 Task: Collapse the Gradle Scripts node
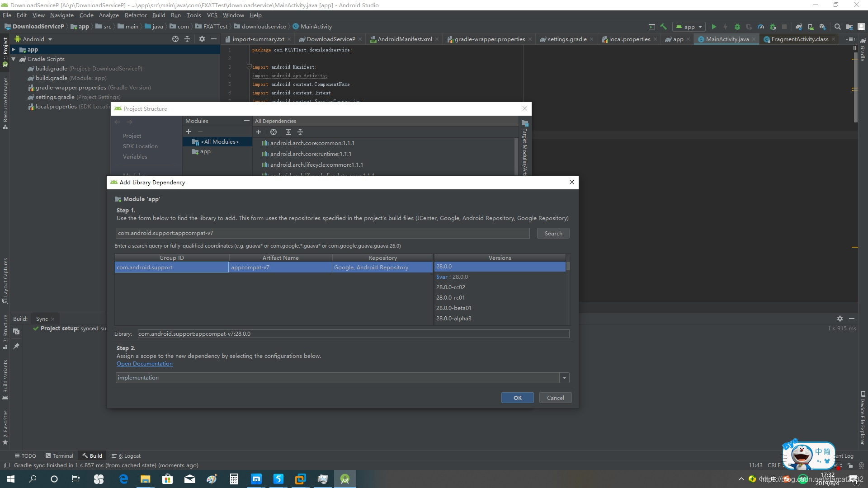click(14, 59)
